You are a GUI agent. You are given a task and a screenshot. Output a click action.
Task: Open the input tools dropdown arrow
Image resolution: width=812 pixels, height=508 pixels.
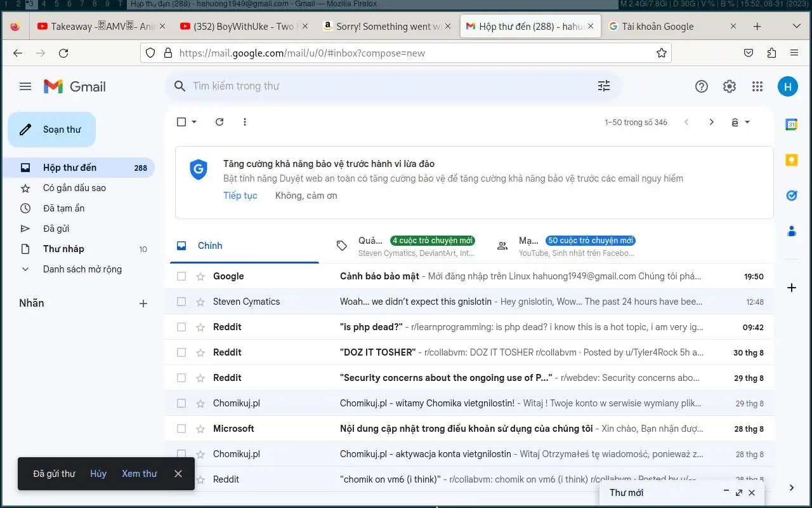(747, 122)
